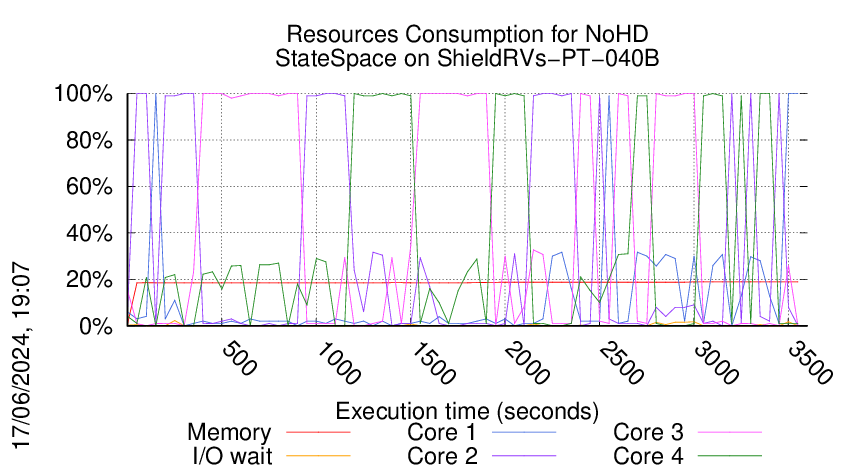The width and height of the screenshot is (850, 475).
Task: Click the 0% y-axis label
Action: click(96, 326)
